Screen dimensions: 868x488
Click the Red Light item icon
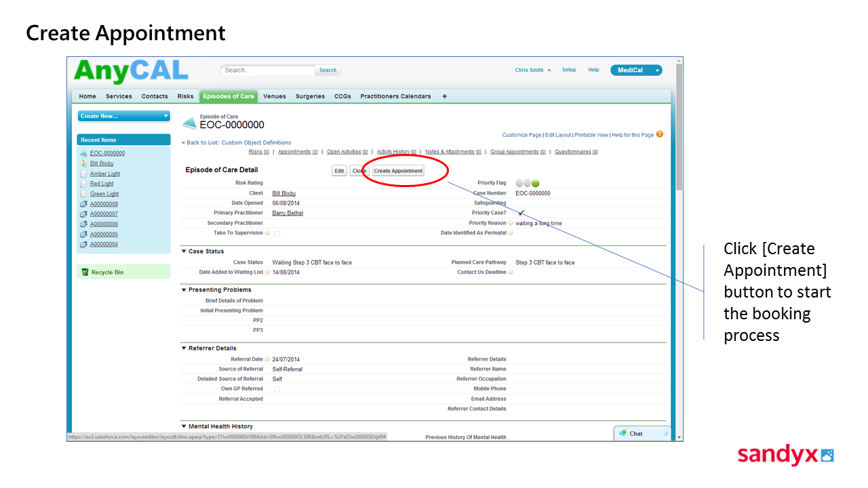click(83, 184)
